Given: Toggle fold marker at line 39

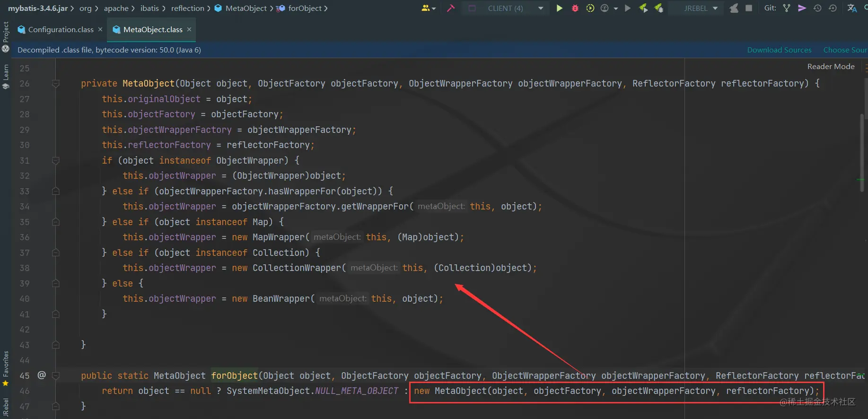Looking at the screenshot, I should point(56,283).
